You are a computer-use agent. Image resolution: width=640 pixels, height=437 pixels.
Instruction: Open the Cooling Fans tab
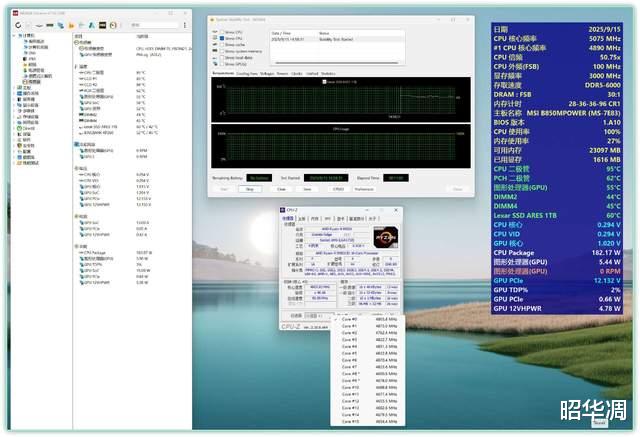[248, 73]
